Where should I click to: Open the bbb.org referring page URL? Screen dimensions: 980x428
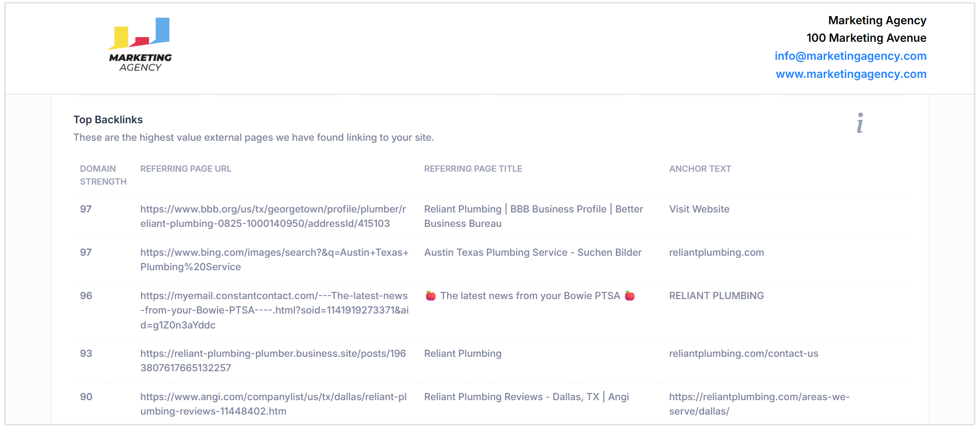click(273, 216)
